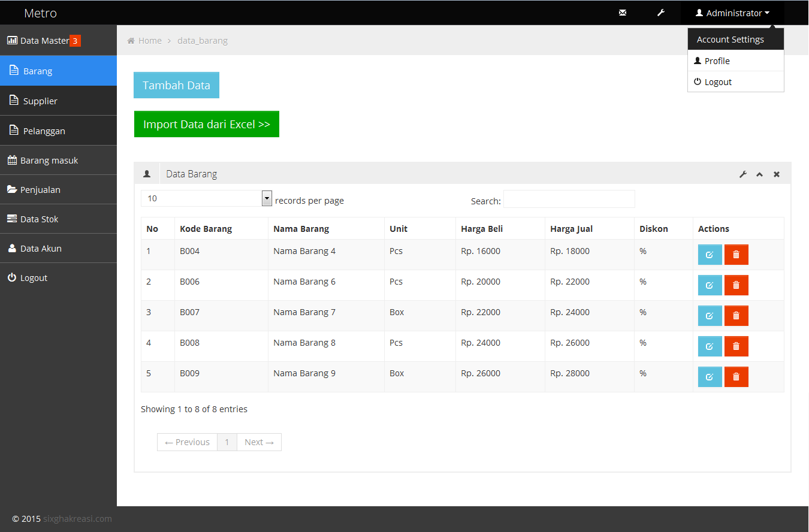
Task: Click the Tambah Data button
Action: pos(176,84)
